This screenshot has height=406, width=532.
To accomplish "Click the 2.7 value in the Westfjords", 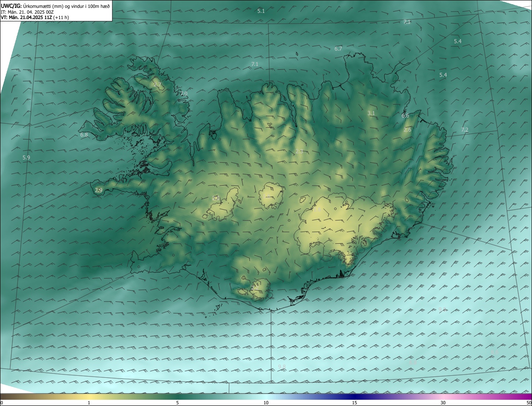I will tap(158, 85).
